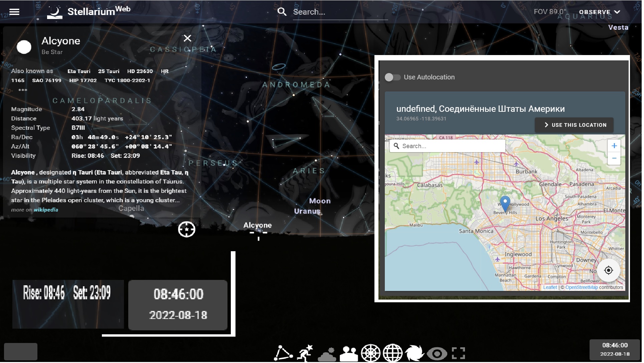
Task: Click the HIP 17702 alias name
Action: tap(83, 80)
